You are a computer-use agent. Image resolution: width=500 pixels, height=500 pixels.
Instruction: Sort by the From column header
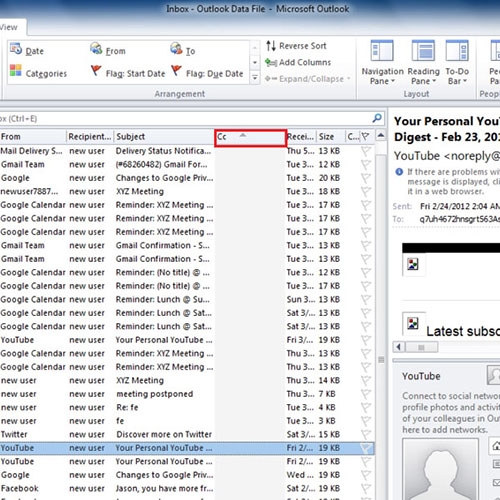point(33,137)
